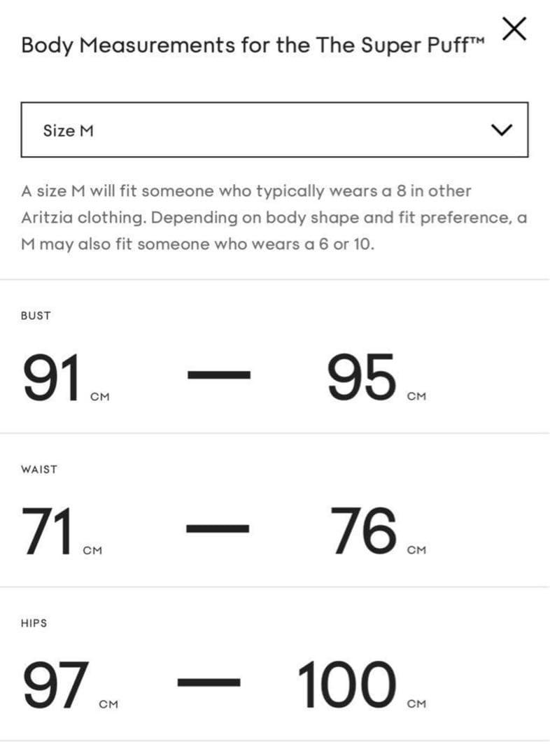This screenshot has height=756, width=550.
Task: Click the CM label next to 97
Action: pyautogui.click(x=109, y=704)
